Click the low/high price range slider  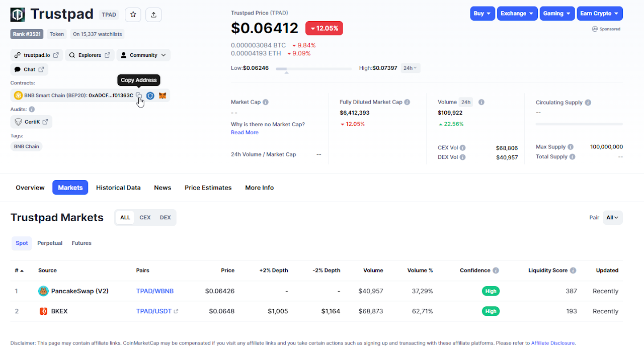coord(314,69)
